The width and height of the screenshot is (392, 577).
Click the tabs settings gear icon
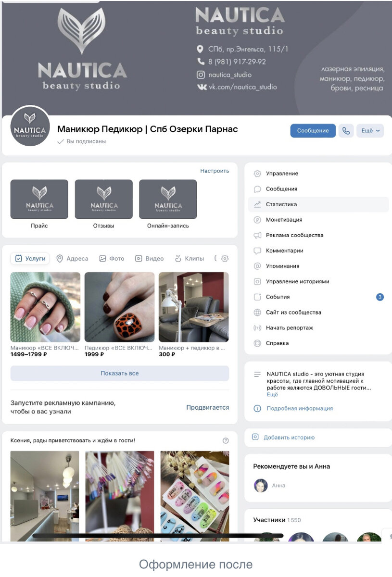225,258
